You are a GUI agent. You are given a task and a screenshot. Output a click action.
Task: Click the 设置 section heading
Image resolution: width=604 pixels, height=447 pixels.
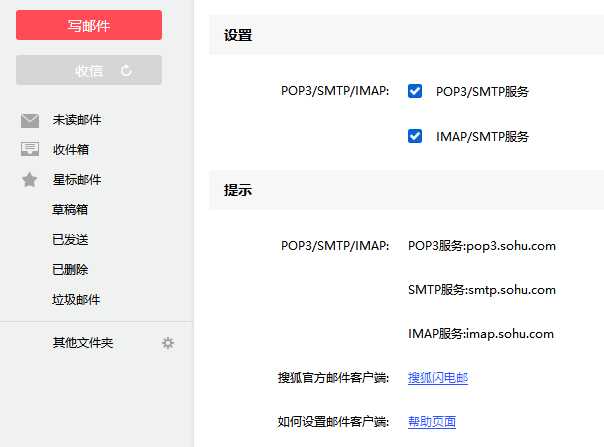[x=238, y=35]
